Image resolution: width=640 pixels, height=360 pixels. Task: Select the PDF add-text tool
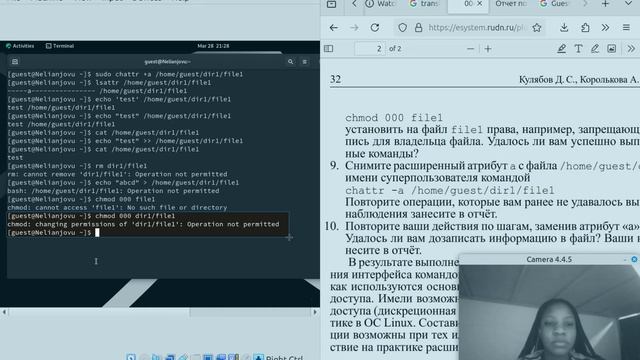click(578, 49)
